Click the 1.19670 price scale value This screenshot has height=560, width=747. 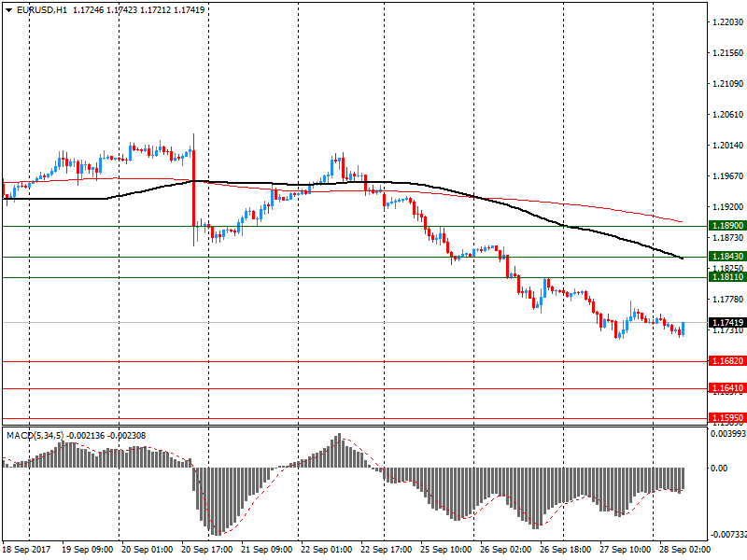point(728,176)
